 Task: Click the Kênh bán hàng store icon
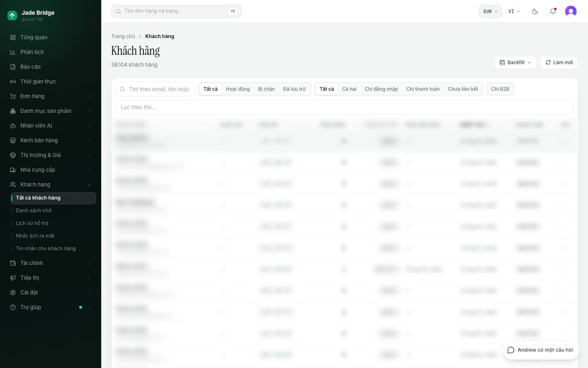pyautogui.click(x=13, y=140)
